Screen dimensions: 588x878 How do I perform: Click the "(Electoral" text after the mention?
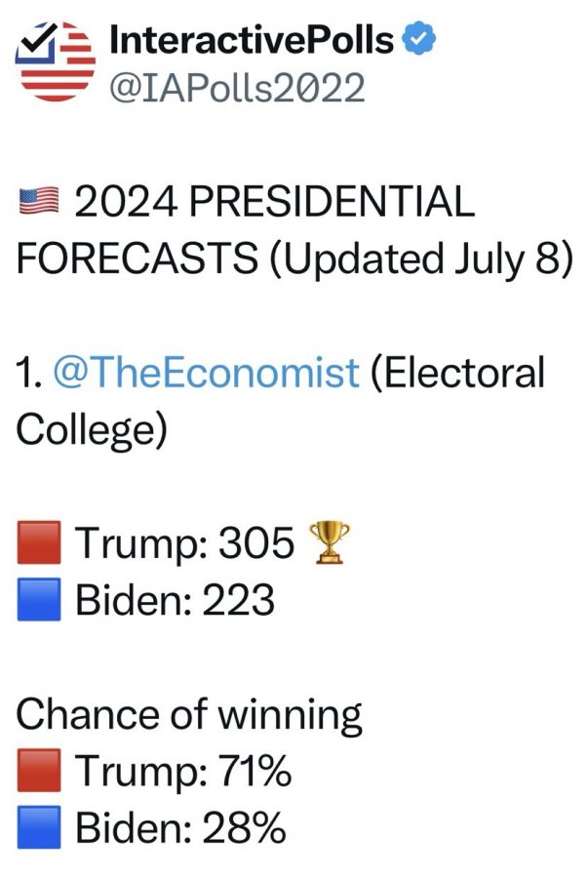(456, 373)
